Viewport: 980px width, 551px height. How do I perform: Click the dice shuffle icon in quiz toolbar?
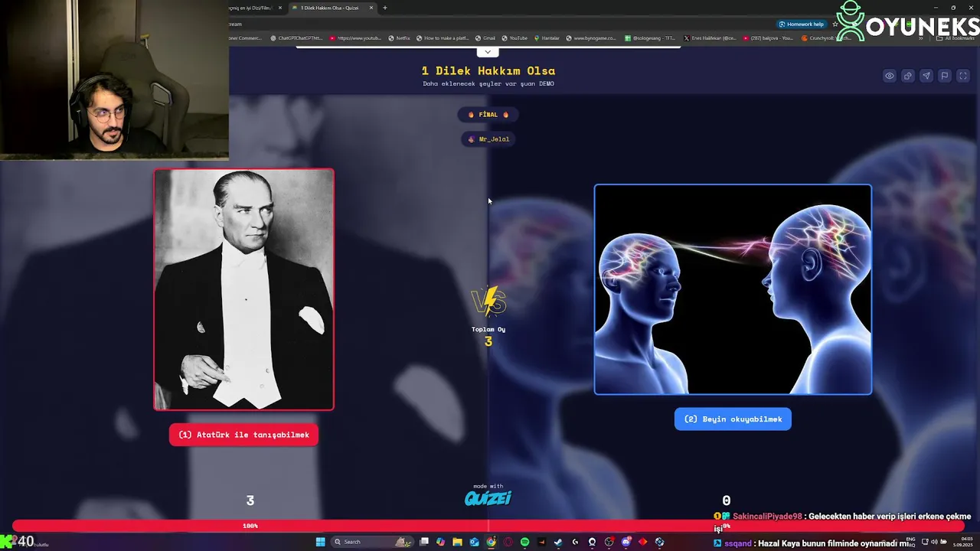(x=907, y=76)
